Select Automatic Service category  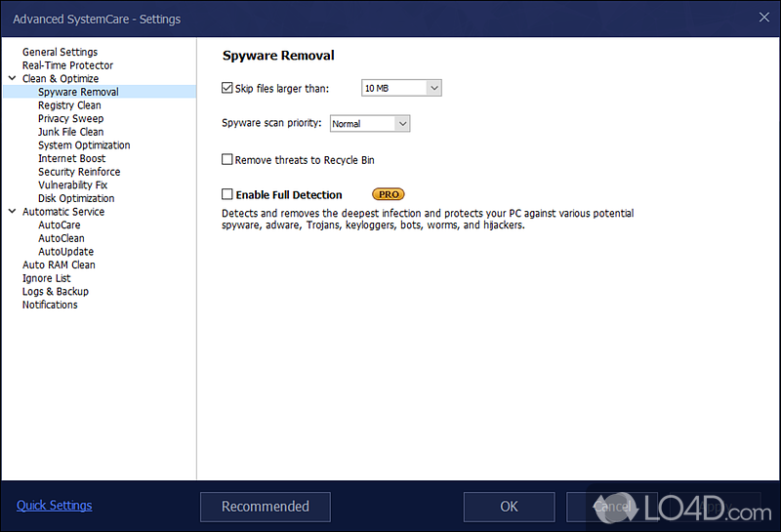pyautogui.click(x=63, y=212)
